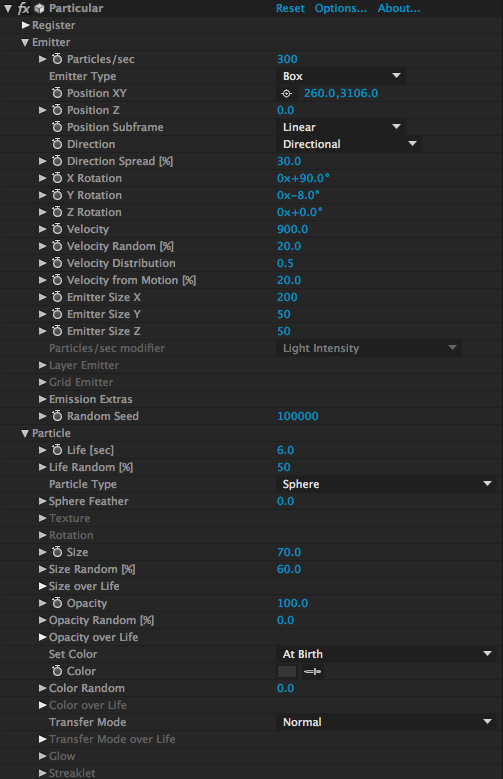The image size is (503, 779).
Task: Toggle the stopwatch for Life [sec]
Action: tap(57, 450)
